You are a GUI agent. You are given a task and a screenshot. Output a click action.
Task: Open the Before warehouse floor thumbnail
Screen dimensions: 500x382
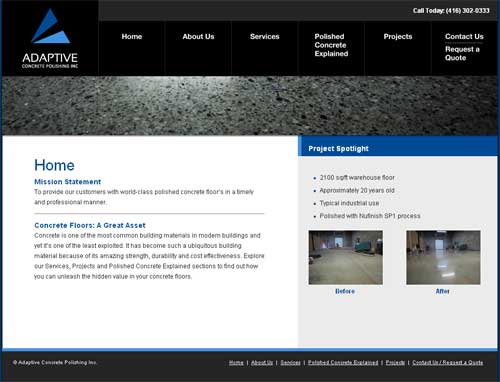pyautogui.click(x=346, y=257)
